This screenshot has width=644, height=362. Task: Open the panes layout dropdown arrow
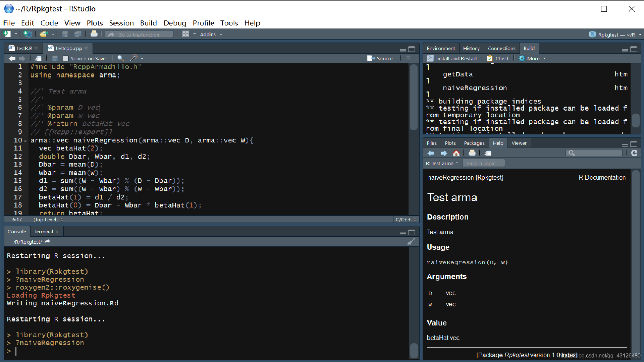pyautogui.click(x=194, y=34)
